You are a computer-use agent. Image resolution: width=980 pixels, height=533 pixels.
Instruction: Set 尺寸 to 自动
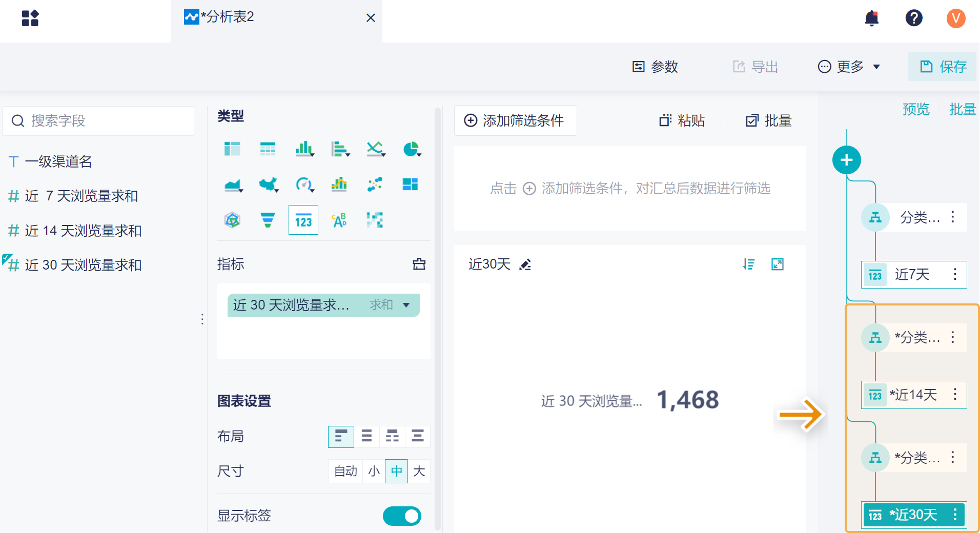[345, 471]
